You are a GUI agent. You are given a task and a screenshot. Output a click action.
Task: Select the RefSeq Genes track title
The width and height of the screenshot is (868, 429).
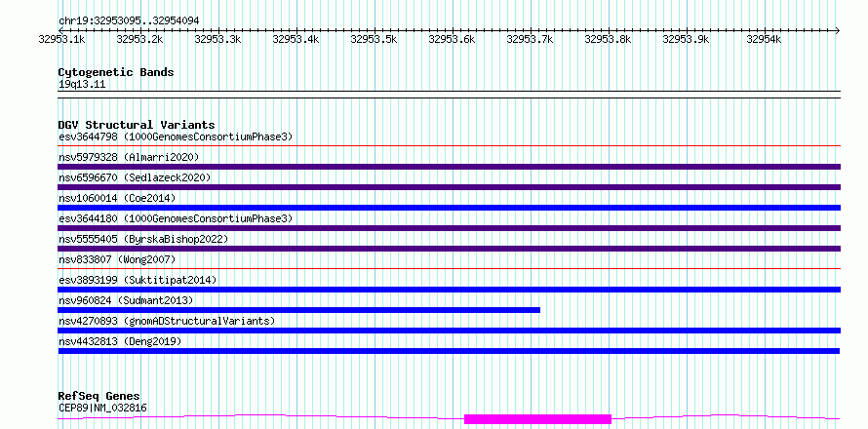99,397
